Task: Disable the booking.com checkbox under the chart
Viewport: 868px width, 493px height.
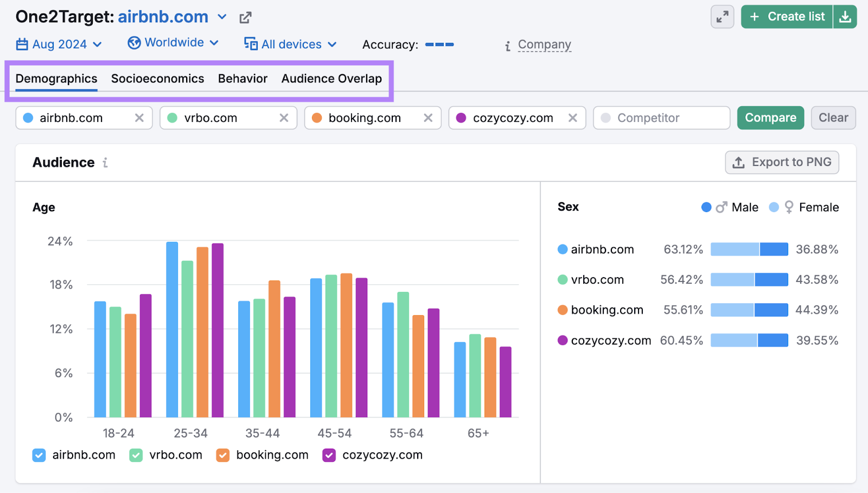Action: 222,455
